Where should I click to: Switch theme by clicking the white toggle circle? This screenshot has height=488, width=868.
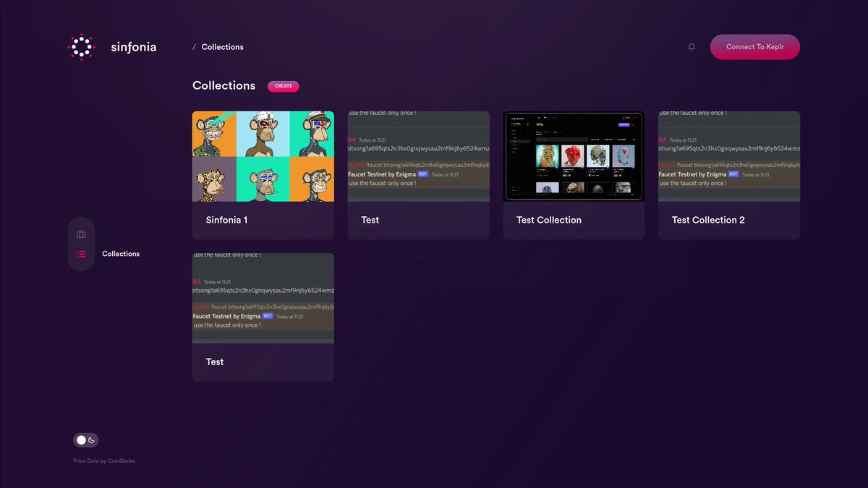coord(80,440)
